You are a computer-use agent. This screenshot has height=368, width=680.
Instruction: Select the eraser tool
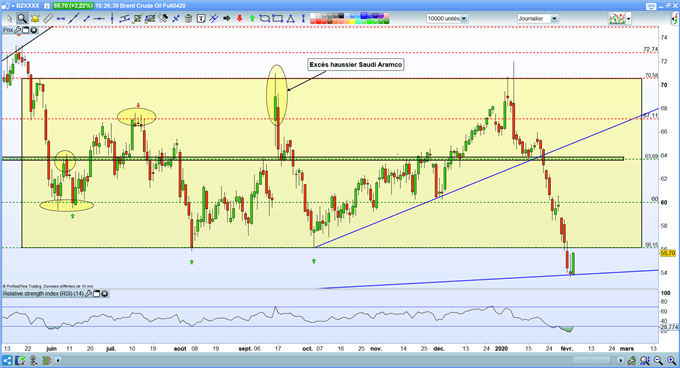[163, 18]
